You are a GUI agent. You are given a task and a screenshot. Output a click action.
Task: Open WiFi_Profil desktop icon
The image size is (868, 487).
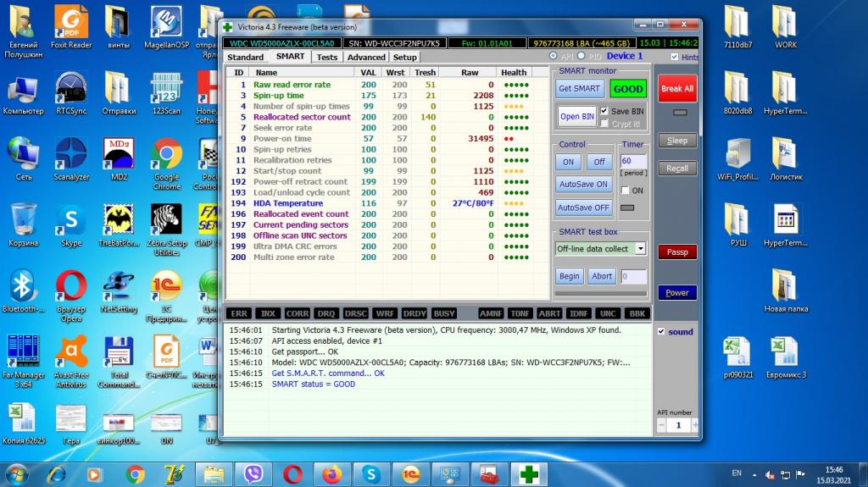(738, 159)
